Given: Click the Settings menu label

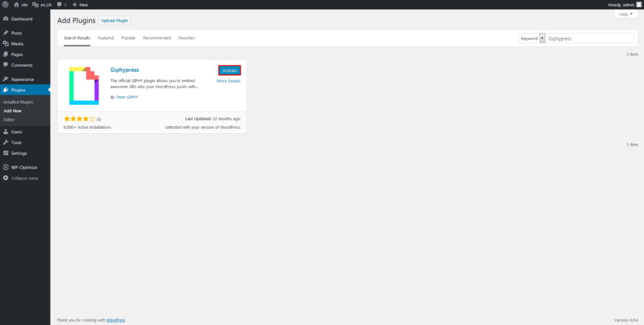Looking at the screenshot, I should point(19,153).
